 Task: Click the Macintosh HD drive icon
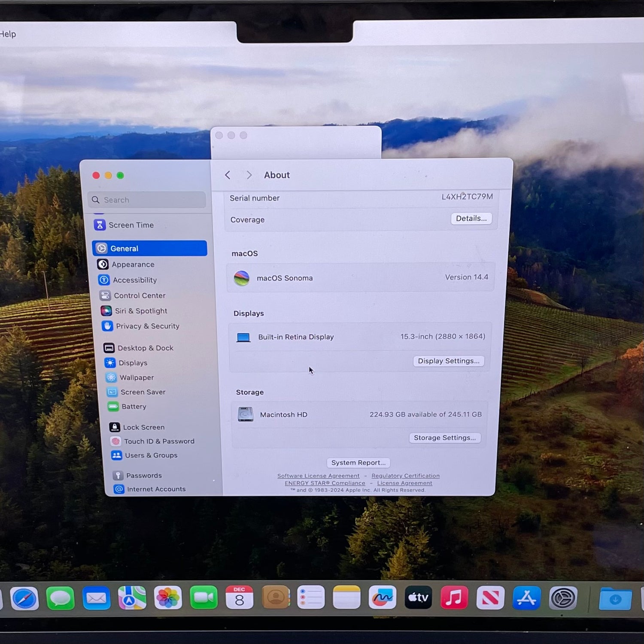click(246, 414)
